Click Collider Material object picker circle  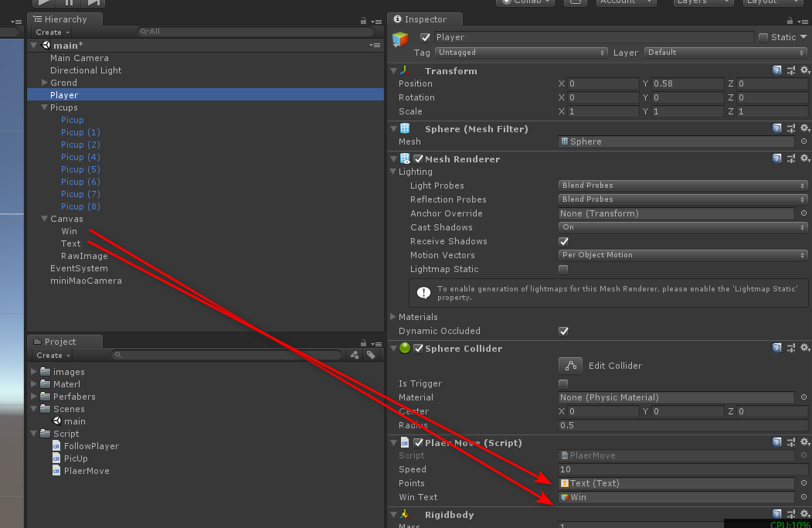click(804, 397)
